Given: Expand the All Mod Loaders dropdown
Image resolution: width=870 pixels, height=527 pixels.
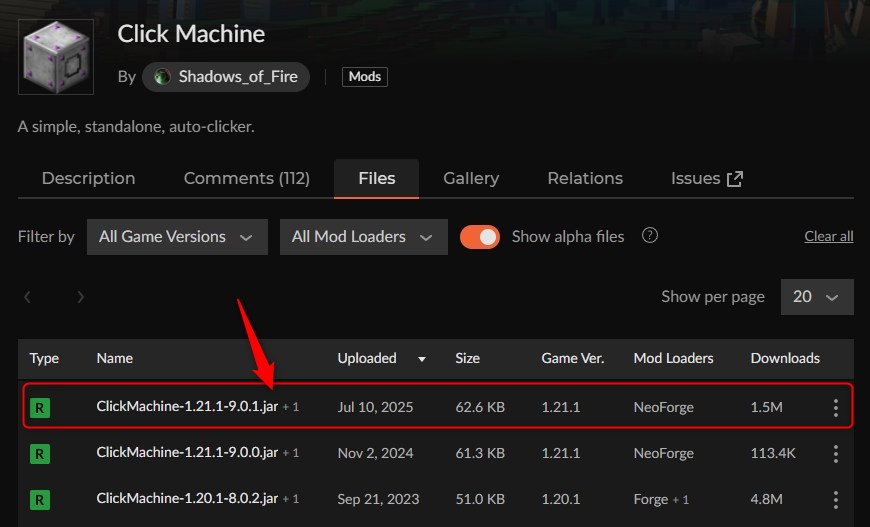Looking at the screenshot, I should click(x=363, y=237).
